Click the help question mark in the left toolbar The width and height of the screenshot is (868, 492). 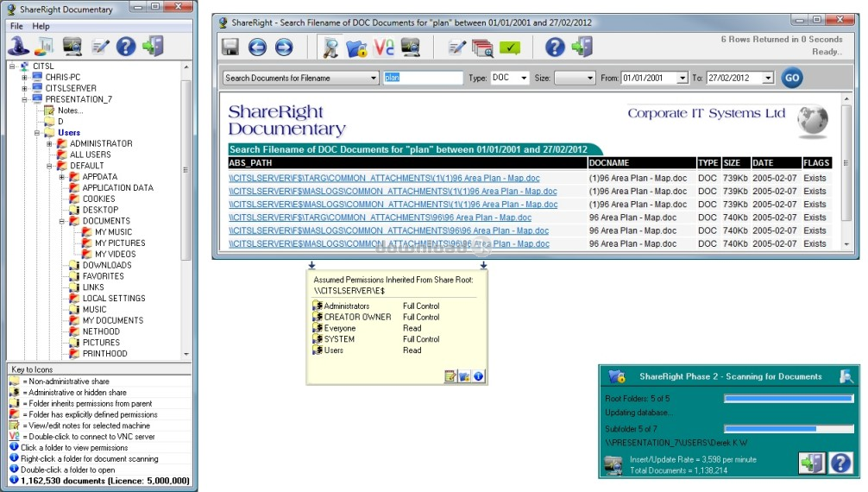tap(126, 46)
